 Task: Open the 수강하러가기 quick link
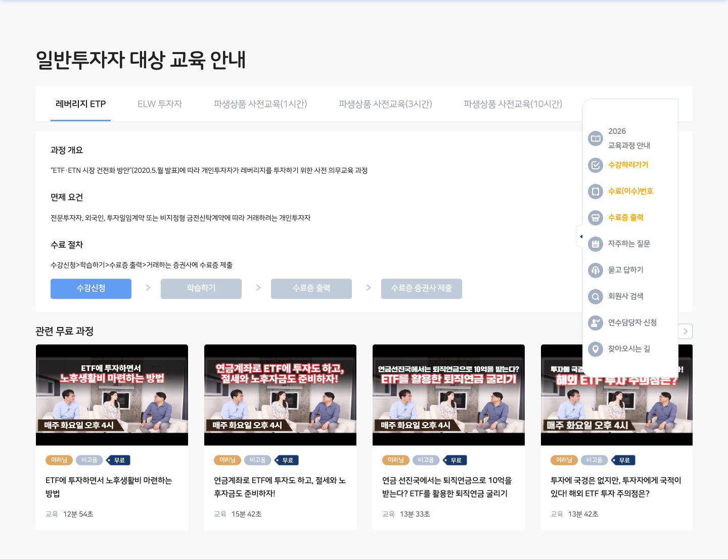pos(628,165)
